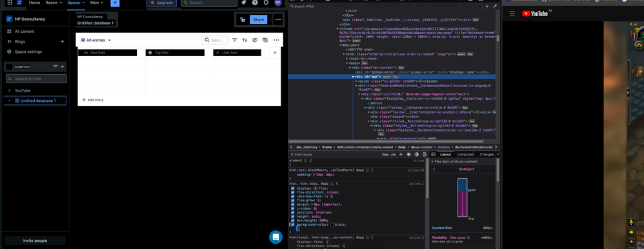Image resolution: width=644 pixels, height=249 pixels.
Task: Uncheck the flex-grow: 1 declaration
Action: pos(293,200)
